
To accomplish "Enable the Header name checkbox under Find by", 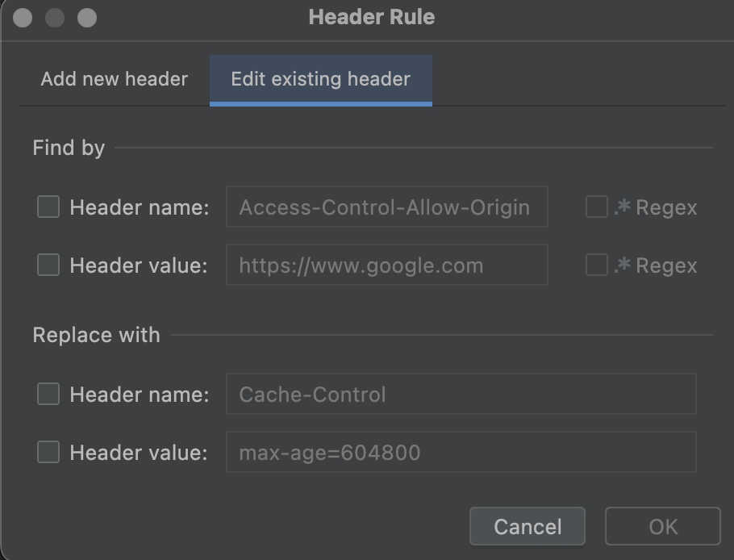I will pyautogui.click(x=48, y=207).
